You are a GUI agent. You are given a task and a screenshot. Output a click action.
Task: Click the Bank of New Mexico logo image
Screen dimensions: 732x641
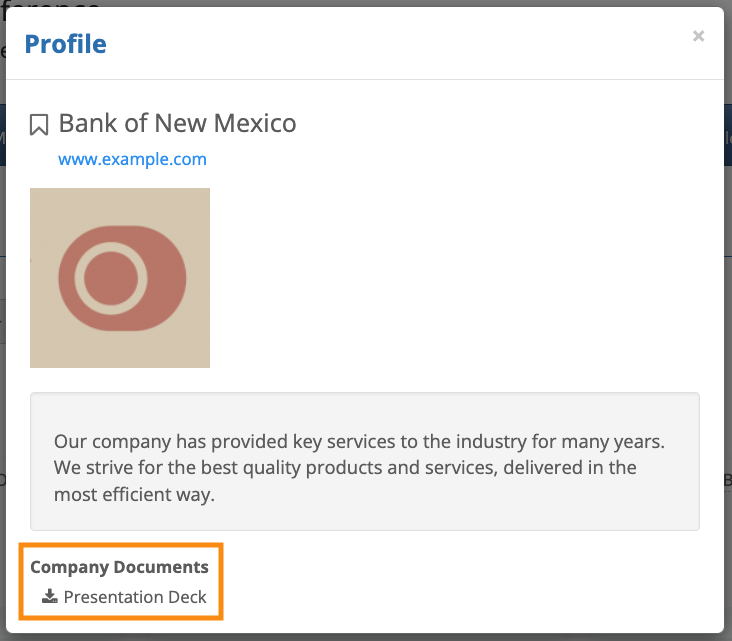click(120, 278)
